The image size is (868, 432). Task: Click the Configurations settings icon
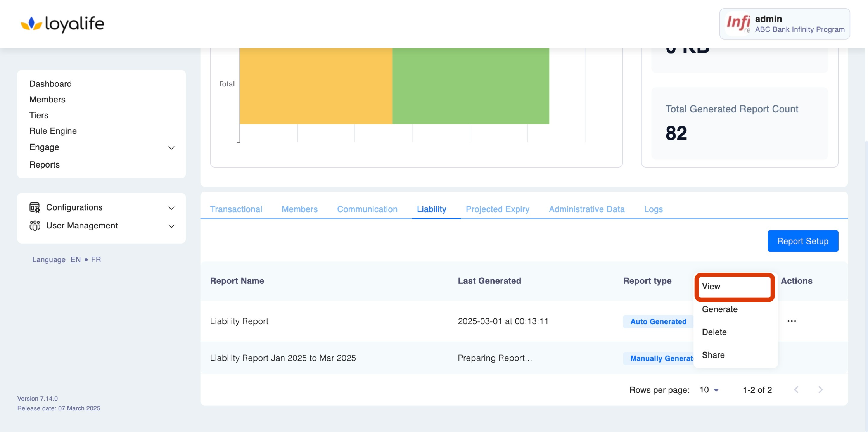click(35, 207)
